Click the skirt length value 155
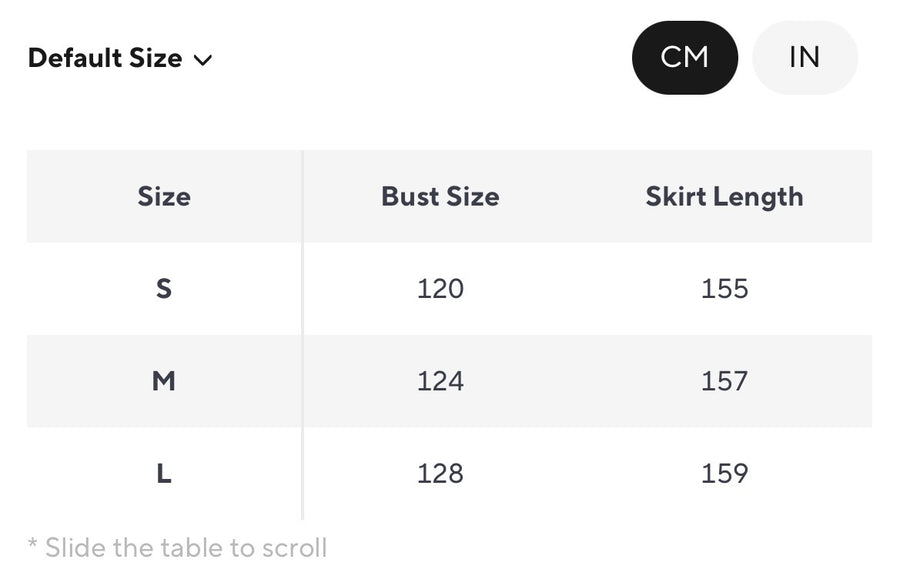 [x=725, y=289]
